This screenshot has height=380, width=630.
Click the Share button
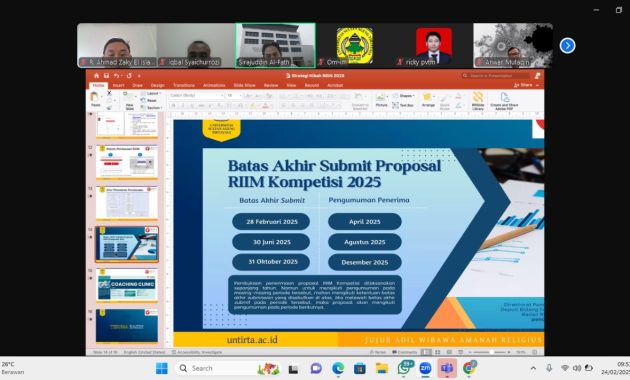click(x=526, y=85)
